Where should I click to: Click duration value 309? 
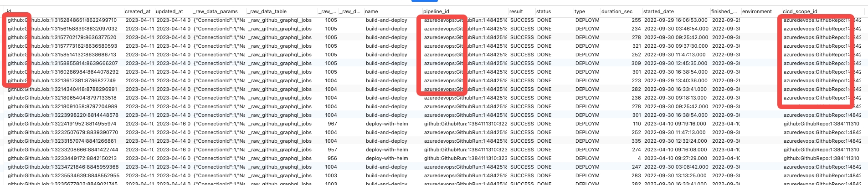[636, 63]
